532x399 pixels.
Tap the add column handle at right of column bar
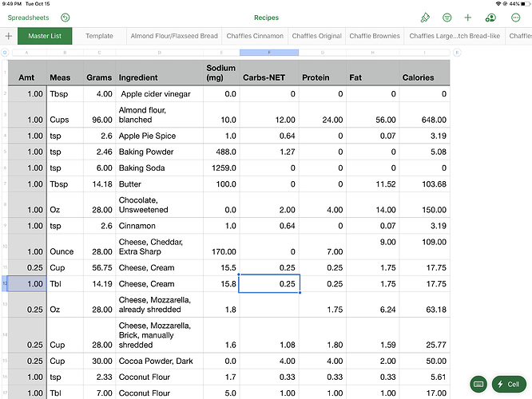pos(457,53)
